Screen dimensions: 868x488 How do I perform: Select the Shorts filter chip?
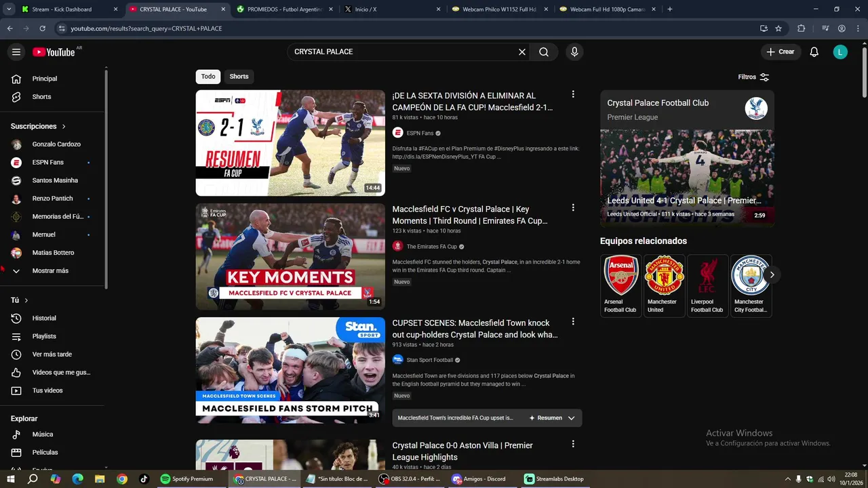(239, 77)
